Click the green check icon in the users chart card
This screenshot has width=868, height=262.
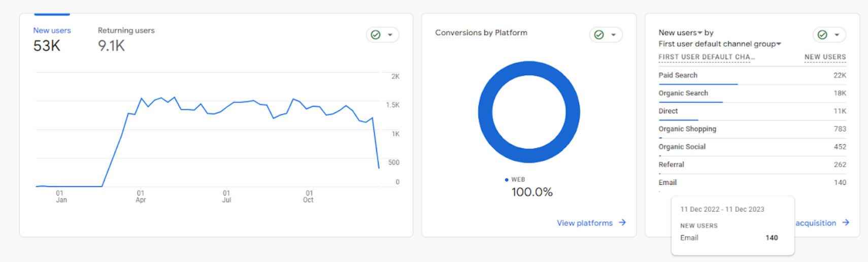(376, 35)
